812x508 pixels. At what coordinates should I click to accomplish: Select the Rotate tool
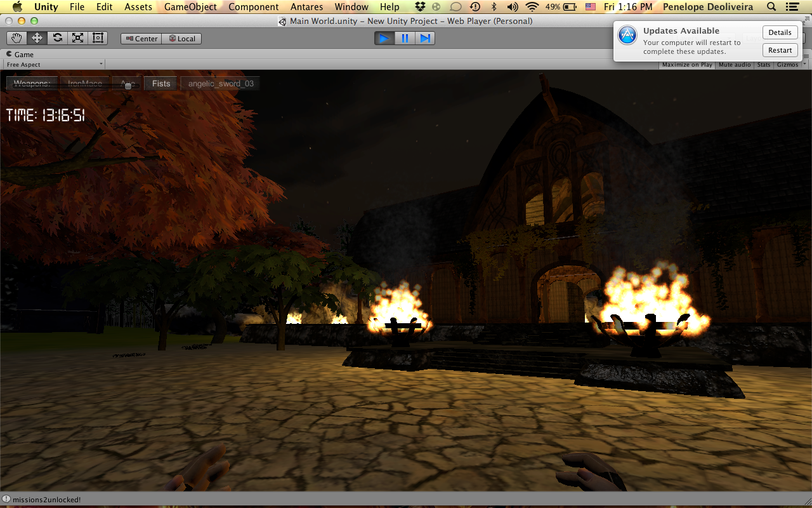(58, 38)
